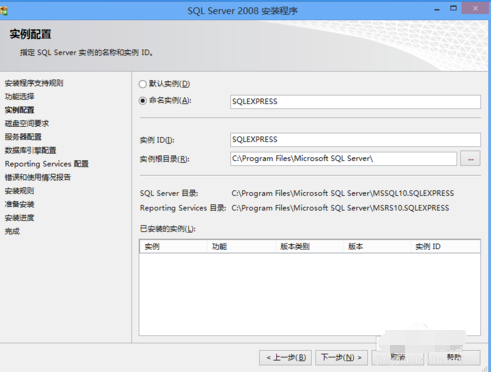491x372 pixels.
Task: Click the 实例配置 page heading
Action: tap(30, 34)
